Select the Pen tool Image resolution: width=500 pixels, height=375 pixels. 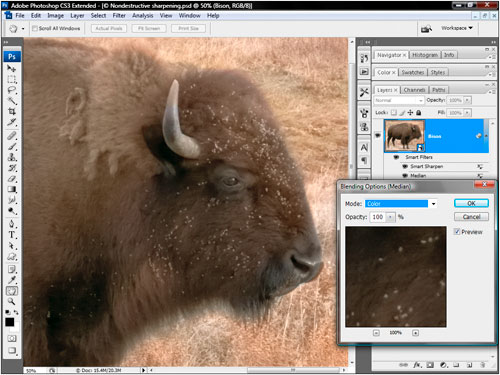click(12, 224)
